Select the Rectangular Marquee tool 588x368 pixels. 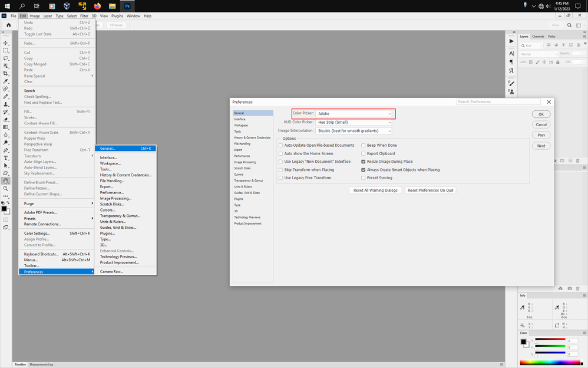pyautogui.click(x=6, y=50)
